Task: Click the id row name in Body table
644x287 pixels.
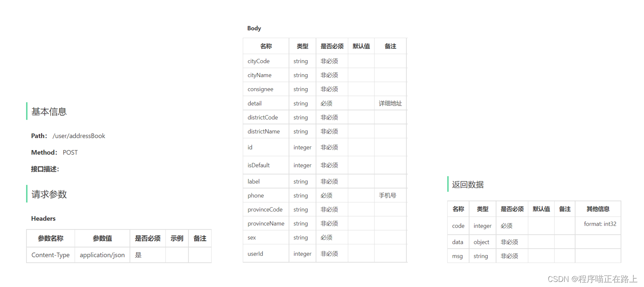Action: pyautogui.click(x=250, y=148)
